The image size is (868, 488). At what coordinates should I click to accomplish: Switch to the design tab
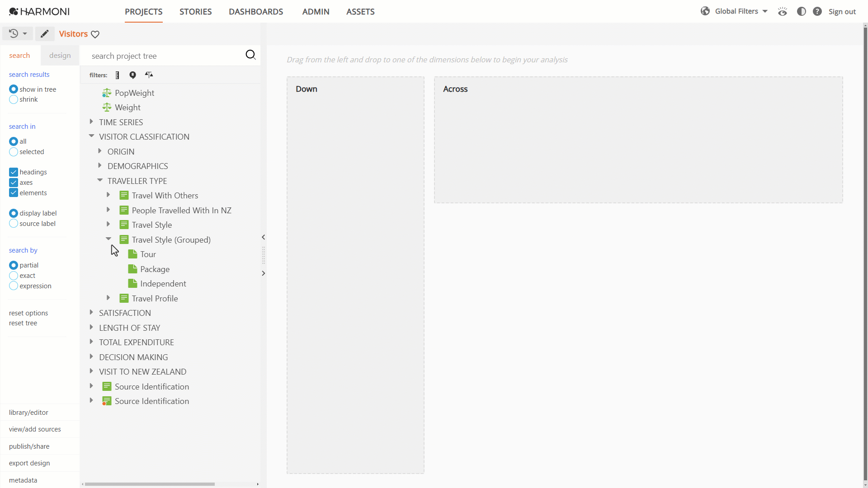click(x=60, y=55)
